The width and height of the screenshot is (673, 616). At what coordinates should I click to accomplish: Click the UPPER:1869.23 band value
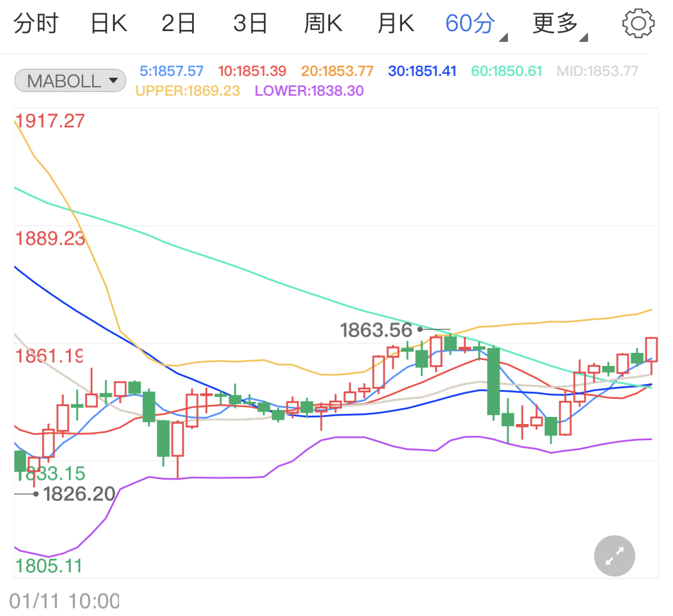click(x=188, y=91)
